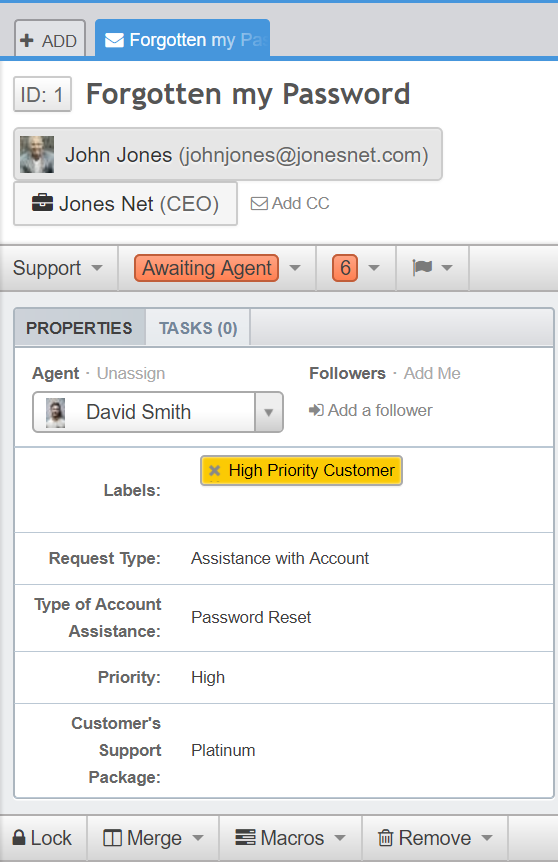Click the Unassign link
This screenshot has width=558, height=862.
pyautogui.click(x=131, y=373)
